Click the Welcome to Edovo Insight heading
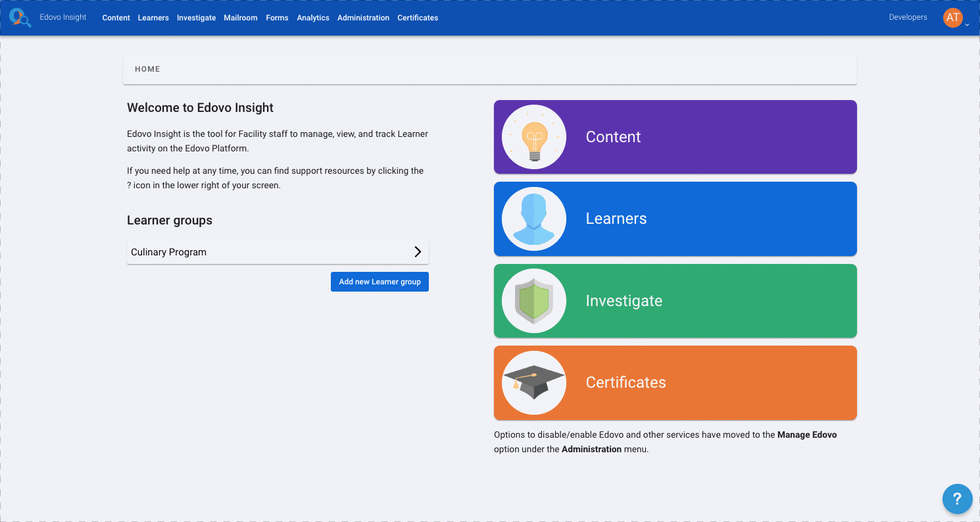The height and width of the screenshot is (522, 980). [x=200, y=108]
